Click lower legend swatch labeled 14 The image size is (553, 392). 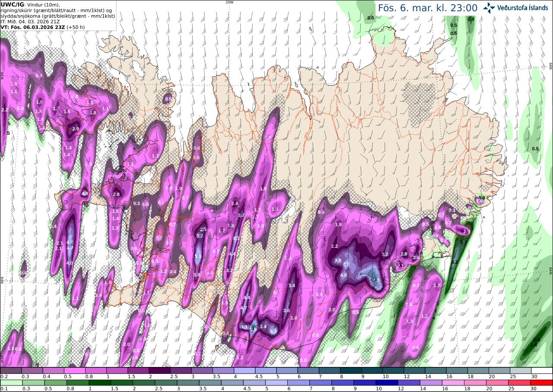[x=431, y=383]
